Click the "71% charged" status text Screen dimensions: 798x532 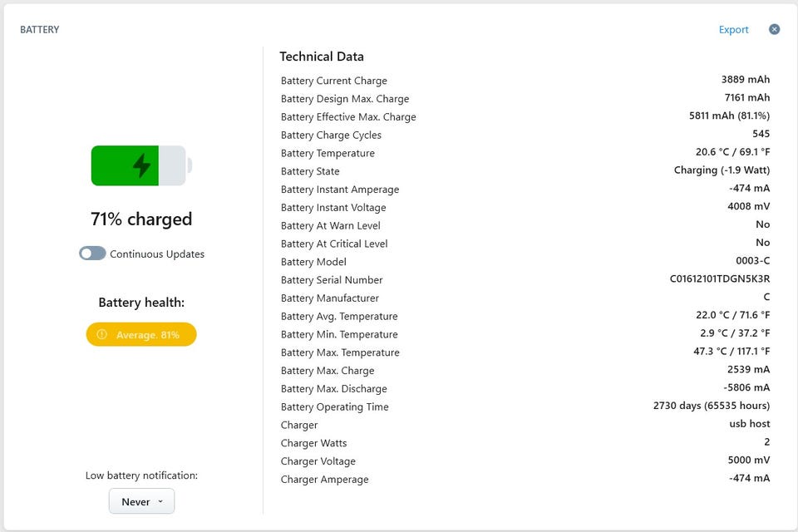[x=141, y=219]
